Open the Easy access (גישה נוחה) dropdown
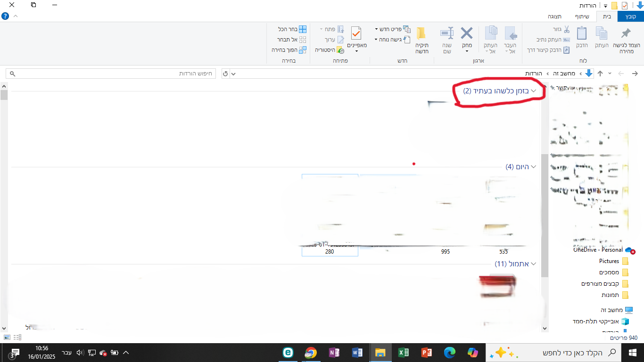Screen dimensions: 644x362 coord(392,40)
